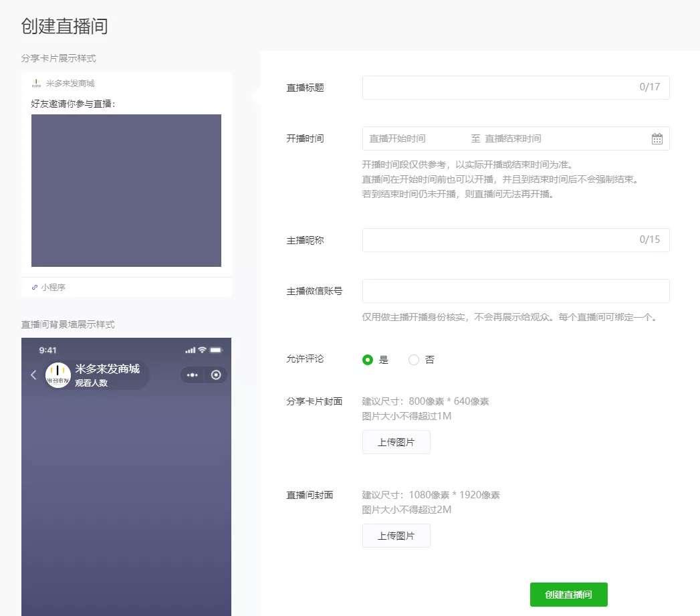Select the 是 radio button for 允许评论
This screenshot has width=700, height=616.
[x=367, y=359]
